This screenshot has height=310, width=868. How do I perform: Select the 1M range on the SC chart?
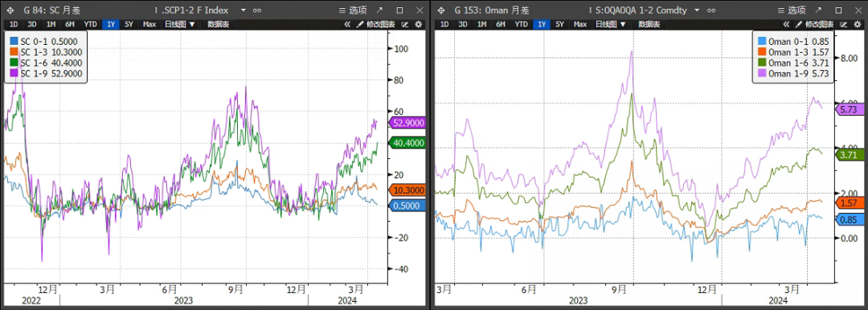[x=51, y=24]
